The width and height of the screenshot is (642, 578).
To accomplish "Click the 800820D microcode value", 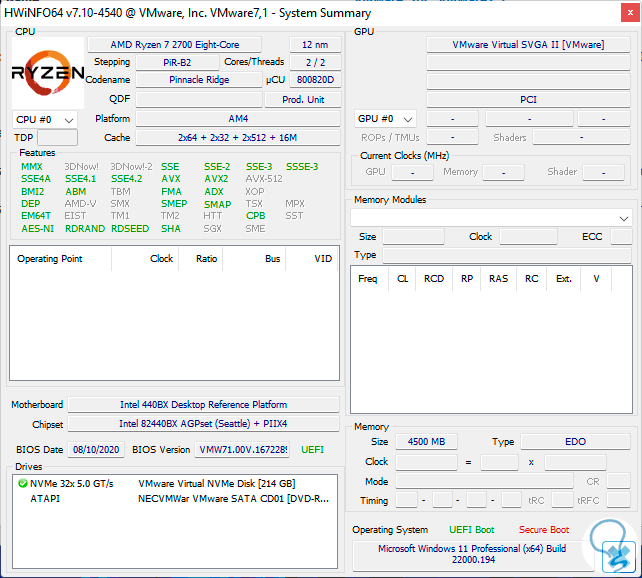I will 315,80.
